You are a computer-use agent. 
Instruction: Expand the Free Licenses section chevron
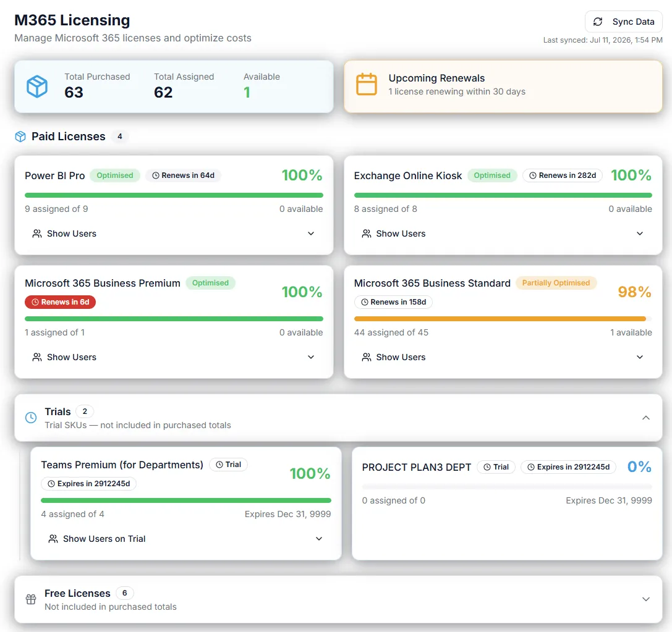pos(646,599)
